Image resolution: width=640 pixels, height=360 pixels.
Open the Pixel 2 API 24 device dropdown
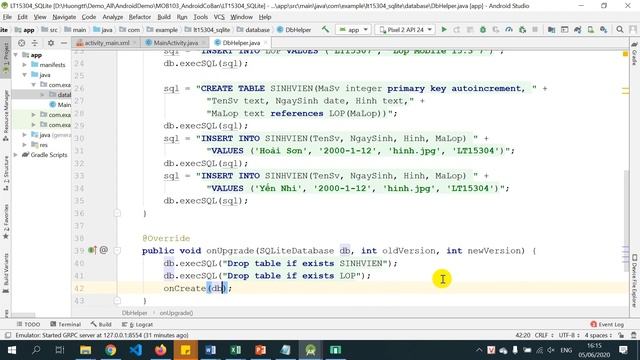click(x=405, y=29)
